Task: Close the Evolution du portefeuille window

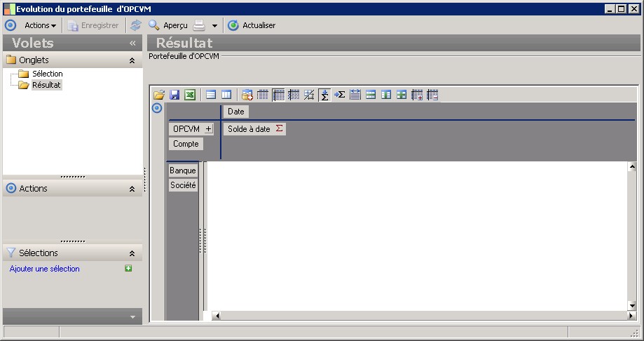Action: coord(633,8)
